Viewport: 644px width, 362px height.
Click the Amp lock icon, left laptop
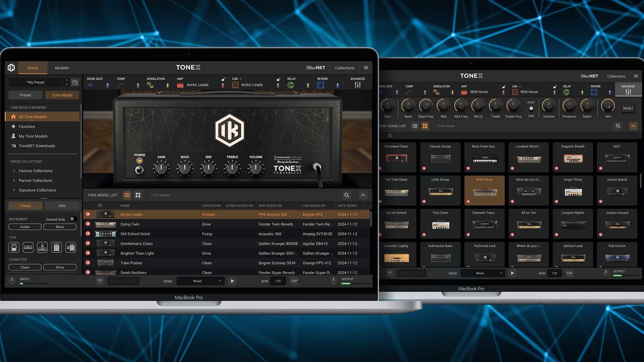tap(223, 79)
